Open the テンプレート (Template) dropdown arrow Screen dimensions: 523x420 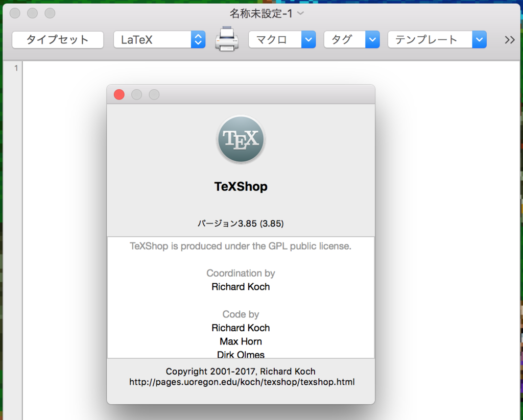[479, 39]
